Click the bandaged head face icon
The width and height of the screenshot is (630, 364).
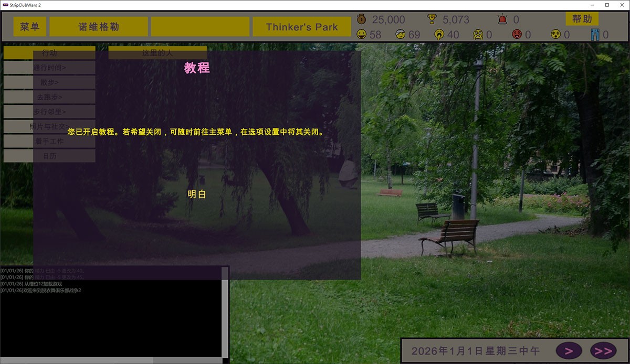point(400,35)
